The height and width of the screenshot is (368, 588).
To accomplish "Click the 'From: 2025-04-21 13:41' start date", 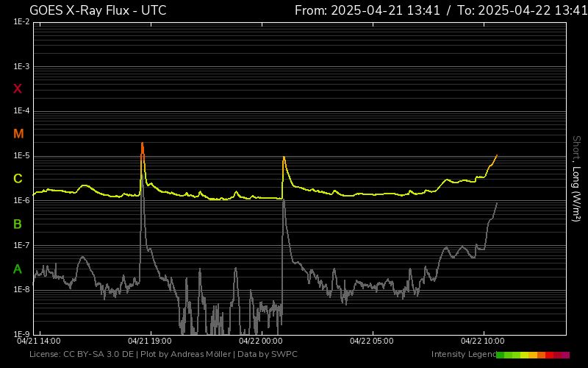I will click(x=367, y=10).
